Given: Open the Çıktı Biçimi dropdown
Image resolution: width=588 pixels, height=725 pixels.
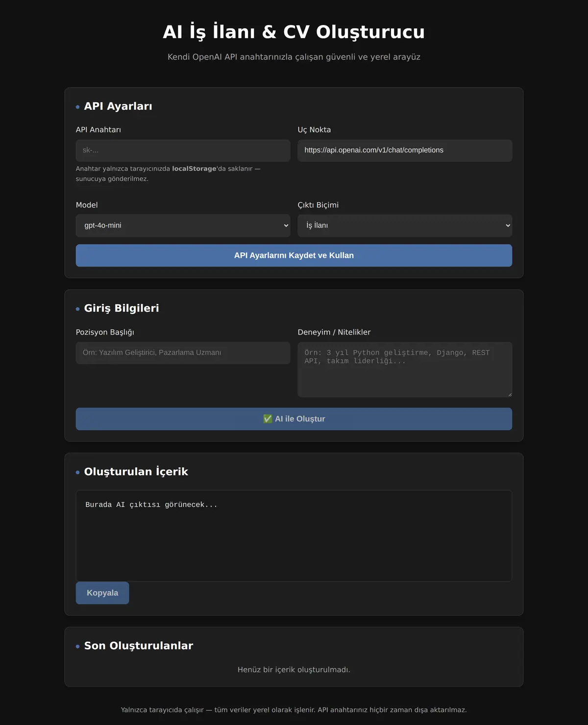Looking at the screenshot, I should pos(405,225).
